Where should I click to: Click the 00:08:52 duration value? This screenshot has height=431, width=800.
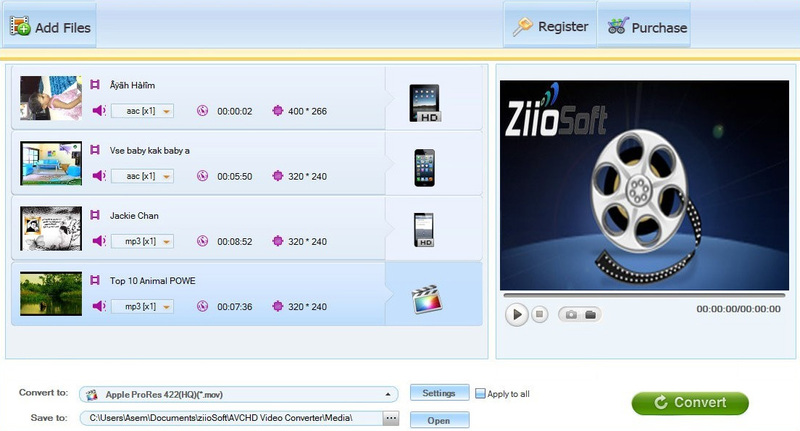[x=235, y=242]
